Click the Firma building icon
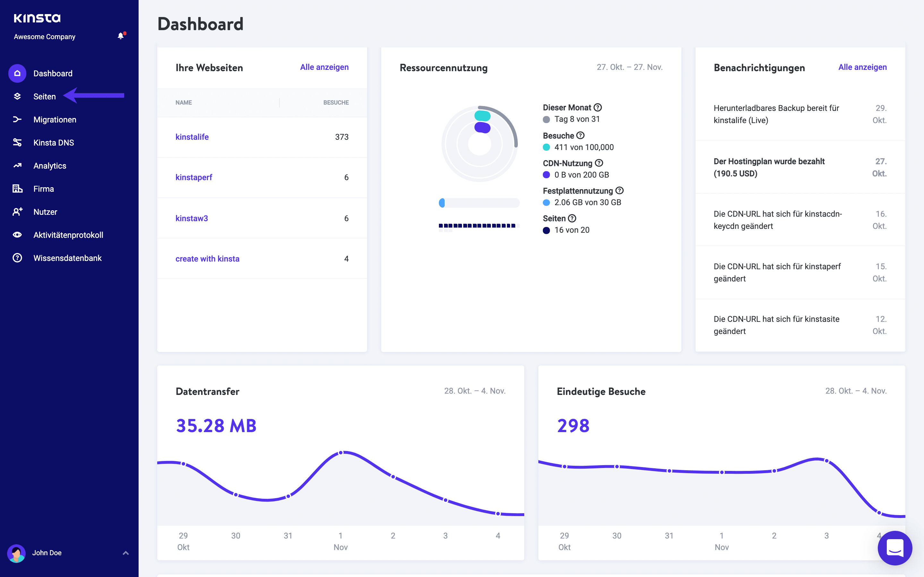 click(17, 188)
